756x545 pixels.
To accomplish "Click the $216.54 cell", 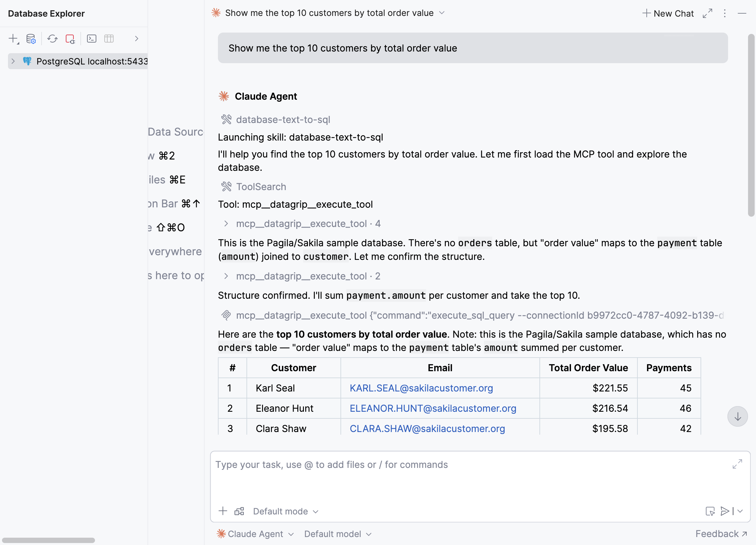I will tap(588, 408).
